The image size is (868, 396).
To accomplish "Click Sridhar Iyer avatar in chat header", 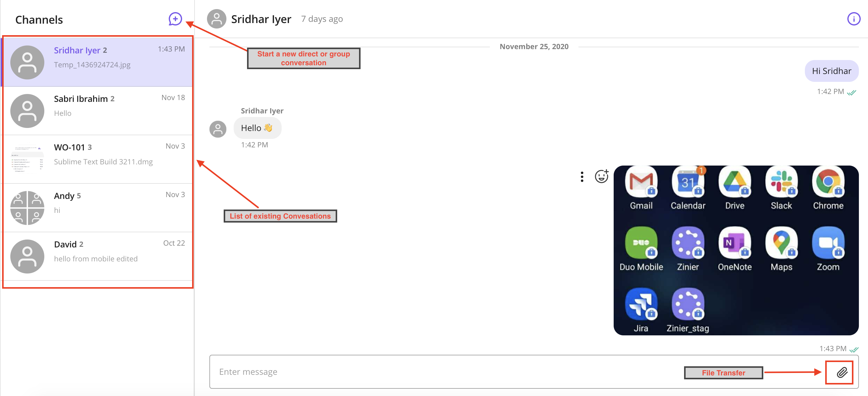I will click(x=216, y=19).
